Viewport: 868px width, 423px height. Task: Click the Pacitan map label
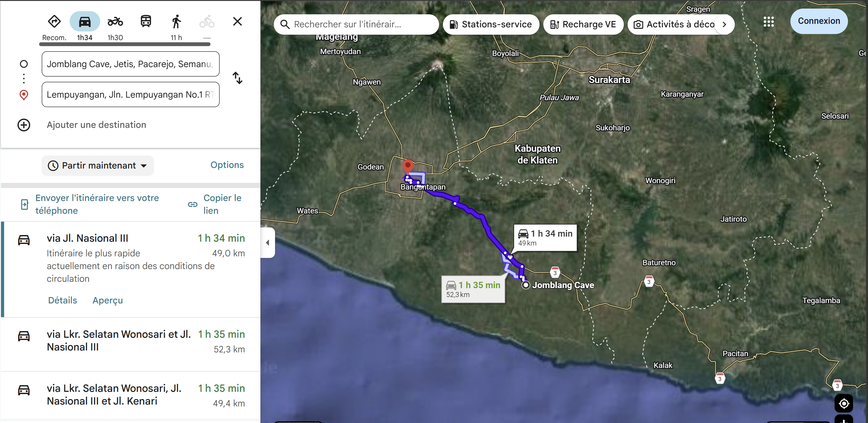[735, 354]
